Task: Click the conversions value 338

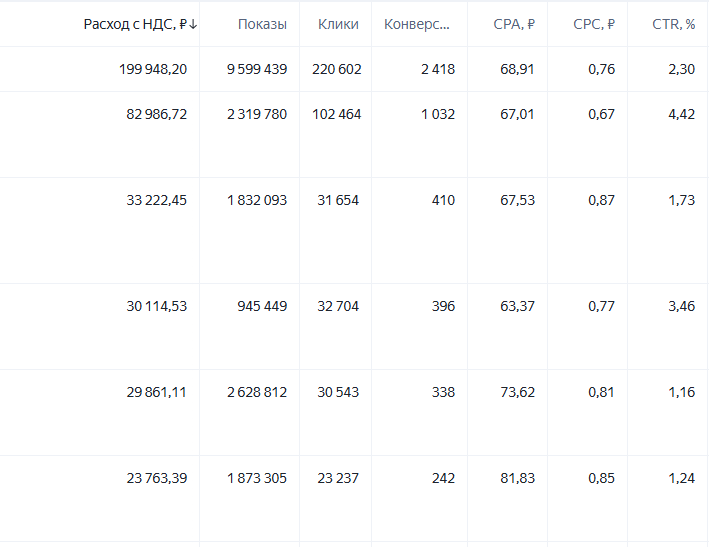Action: click(x=443, y=392)
